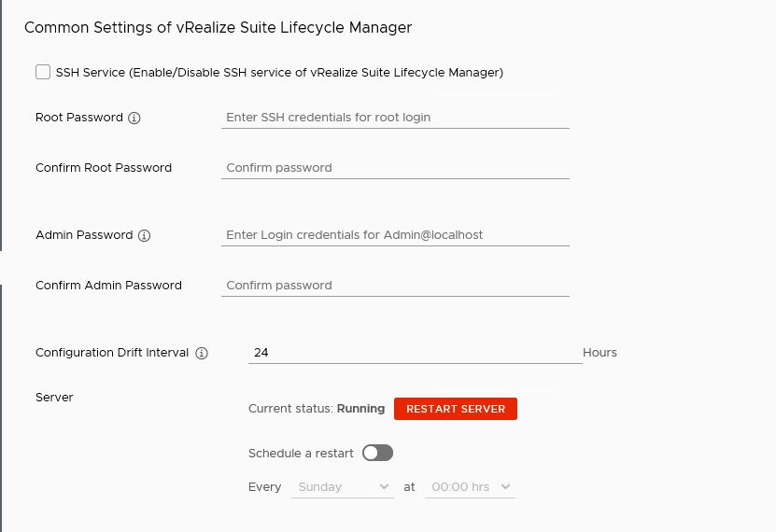Image resolution: width=776 pixels, height=532 pixels.
Task: Click the Running server status text
Action: (360, 409)
